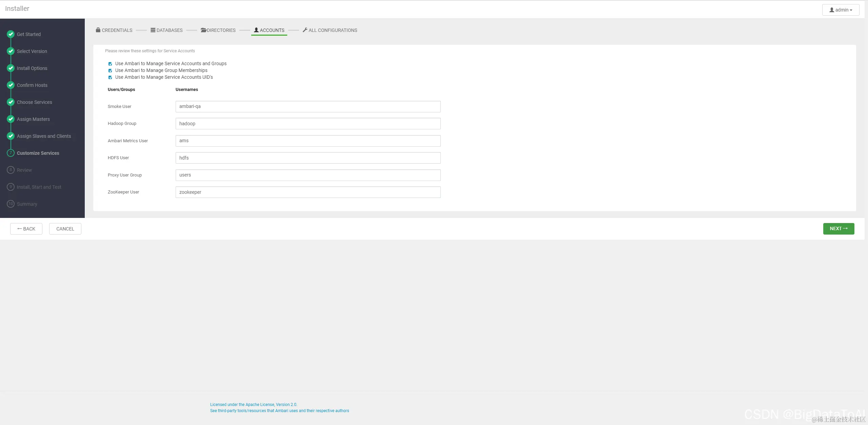The width and height of the screenshot is (868, 425).
Task: Click the Directories folder icon
Action: 203,30
